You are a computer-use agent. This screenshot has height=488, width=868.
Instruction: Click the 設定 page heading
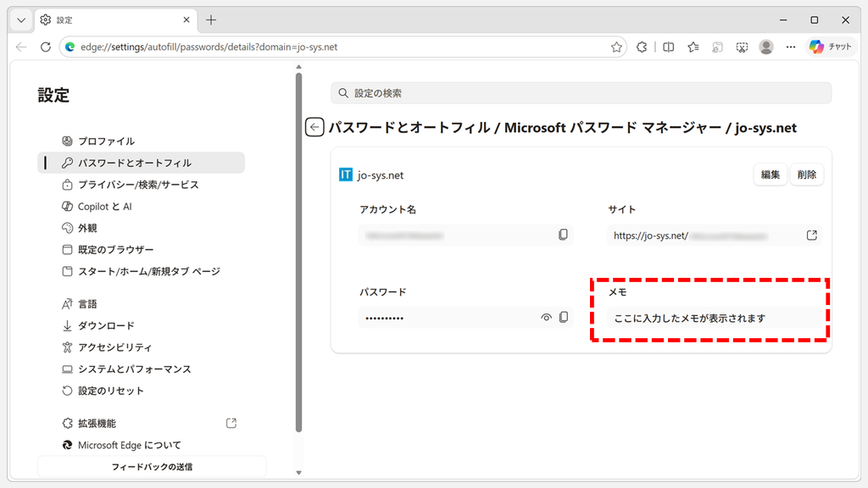pos(53,95)
